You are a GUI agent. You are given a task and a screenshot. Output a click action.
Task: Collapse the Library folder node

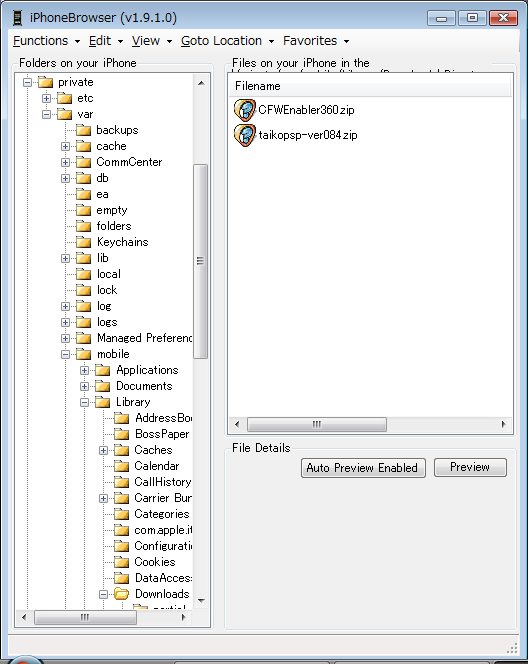85,403
